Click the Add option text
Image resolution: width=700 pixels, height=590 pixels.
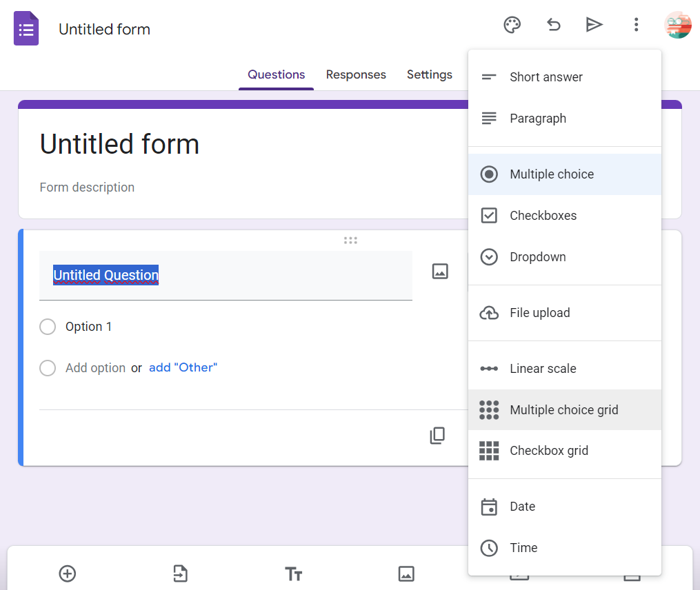(x=96, y=368)
